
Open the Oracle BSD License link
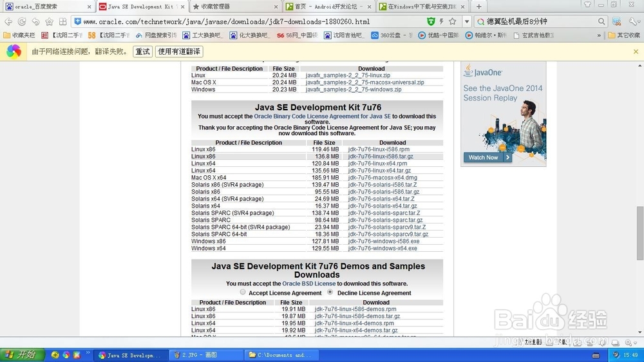(309, 283)
